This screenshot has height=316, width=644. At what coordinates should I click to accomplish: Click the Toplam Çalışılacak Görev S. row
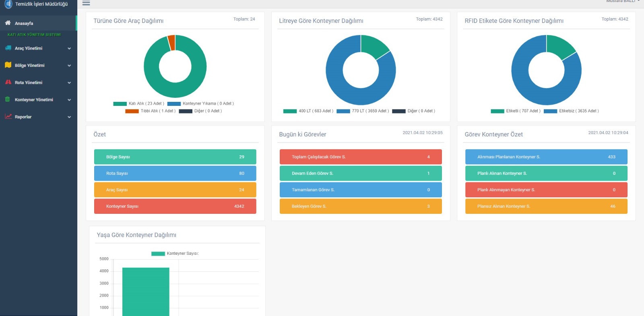click(361, 157)
